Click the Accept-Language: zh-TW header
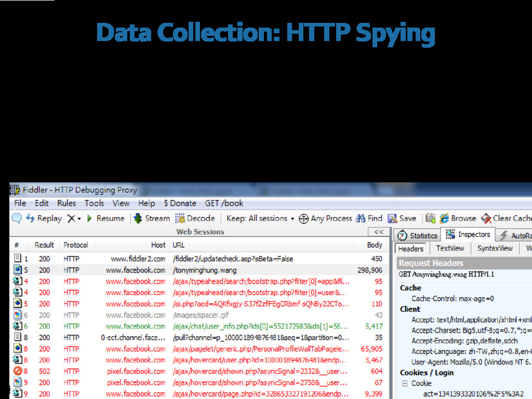The image size is (532, 399). coord(472,352)
